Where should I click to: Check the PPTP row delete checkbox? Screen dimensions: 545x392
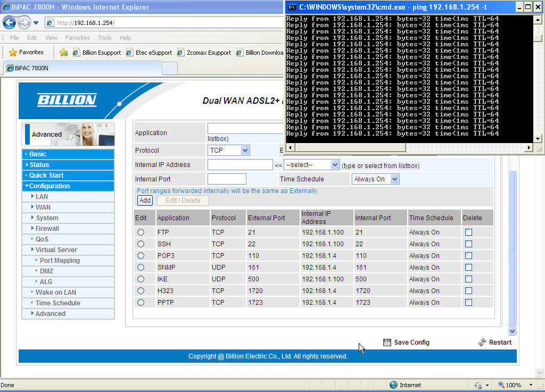(468, 303)
